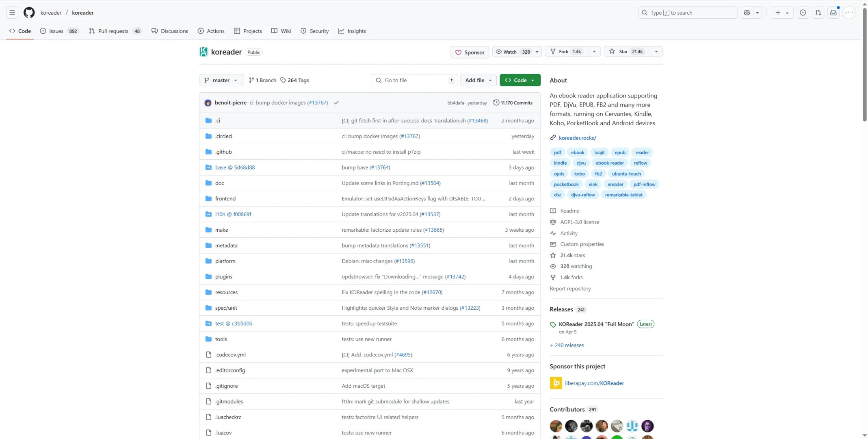Expand the Watch options arrow

coord(537,52)
